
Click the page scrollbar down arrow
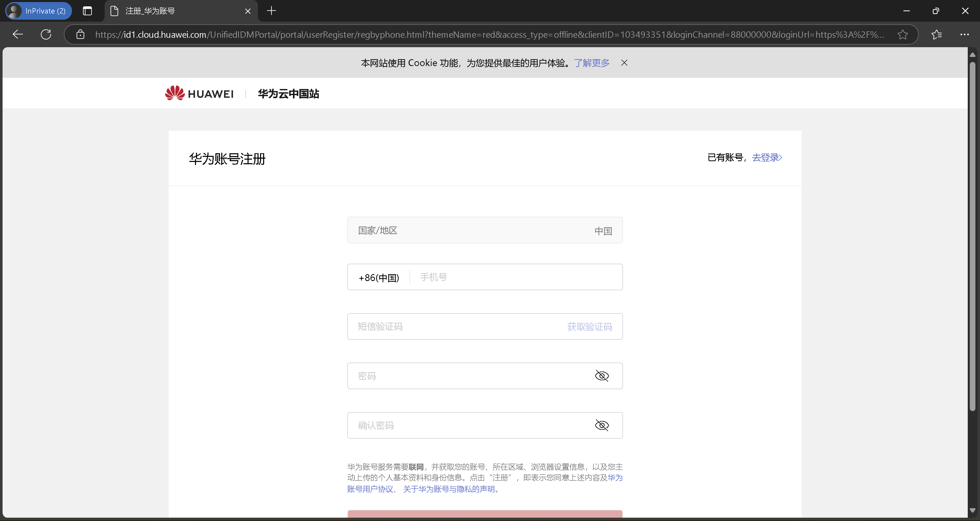coord(972,510)
